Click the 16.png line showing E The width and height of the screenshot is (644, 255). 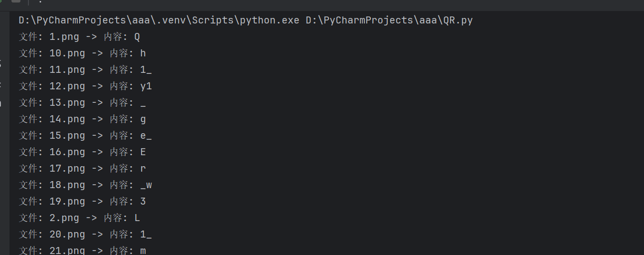83,152
